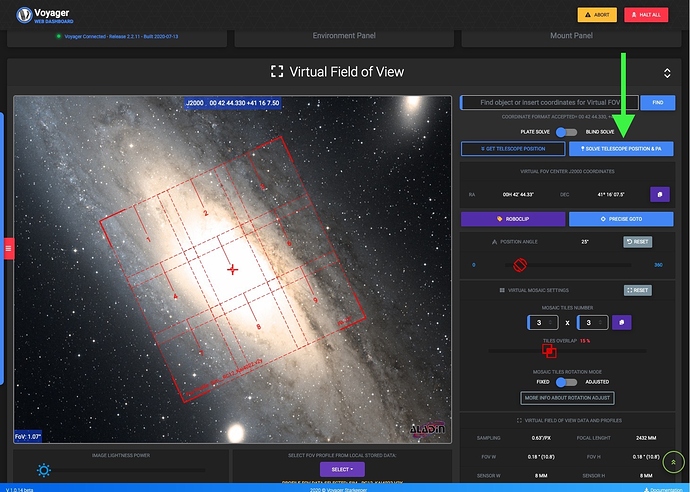Click the Voyager Connected status text
The height and width of the screenshot is (492, 690).
click(121, 37)
